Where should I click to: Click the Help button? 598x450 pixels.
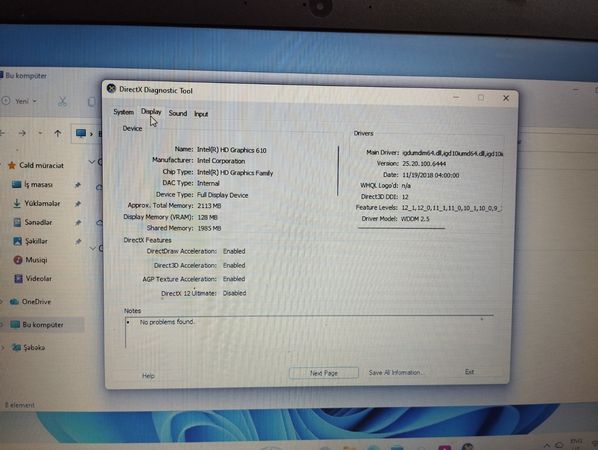pyautogui.click(x=148, y=376)
